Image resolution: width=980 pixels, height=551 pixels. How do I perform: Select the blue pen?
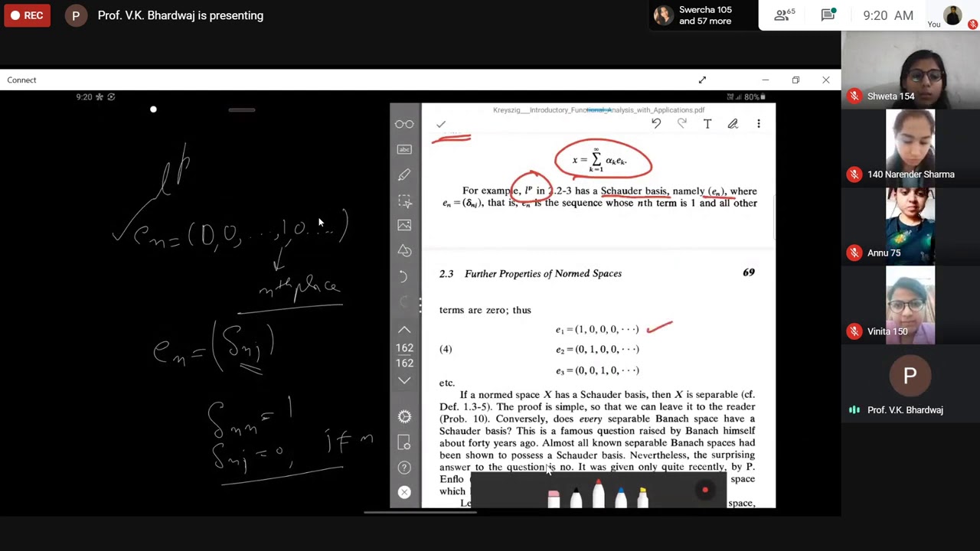point(621,497)
